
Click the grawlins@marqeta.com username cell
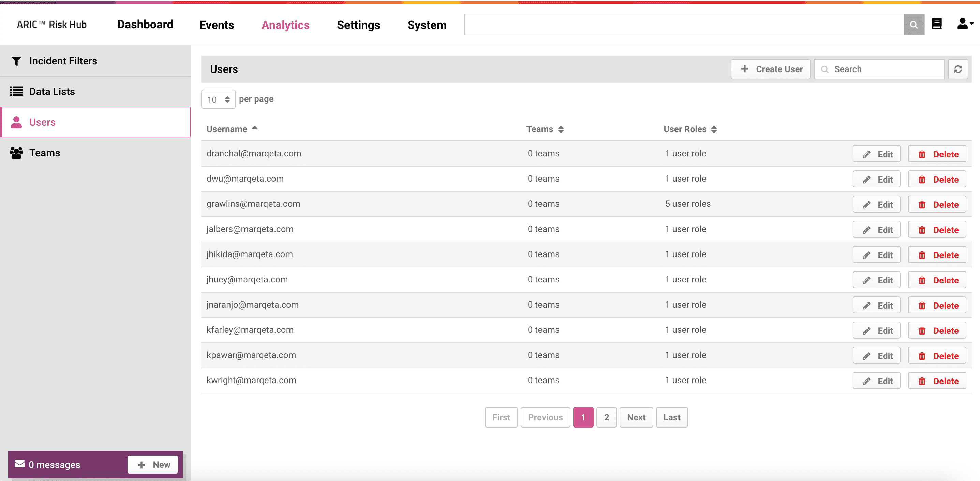tap(253, 204)
